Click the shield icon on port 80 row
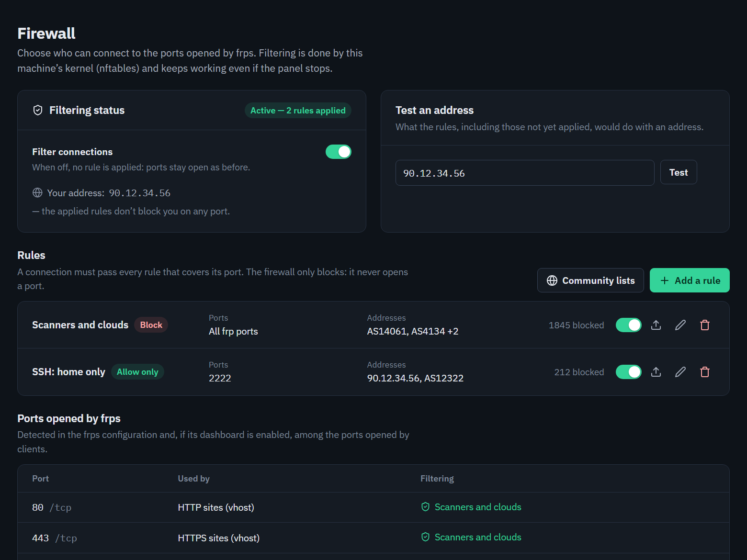The height and width of the screenshot is (560, 747). pos(425,507)
